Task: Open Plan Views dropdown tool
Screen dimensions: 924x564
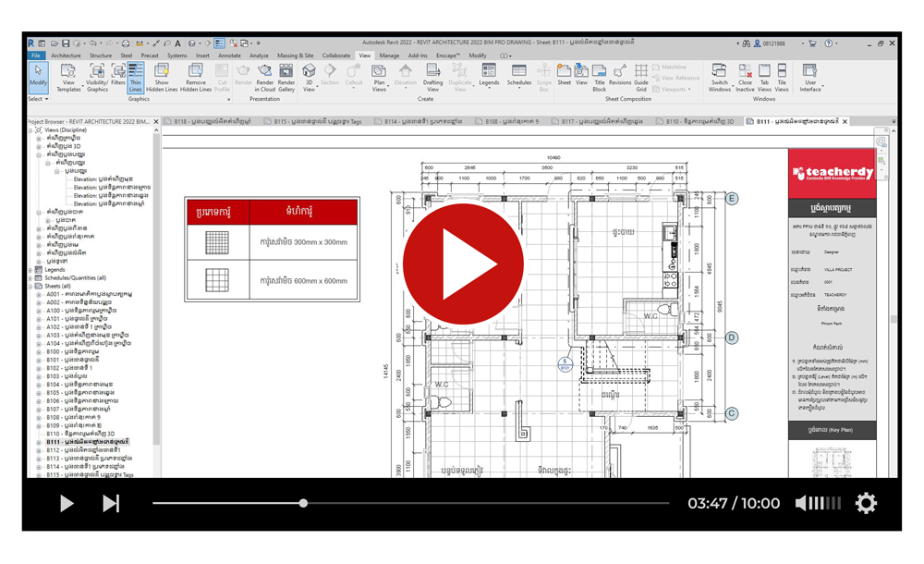Action: pos(379,78)
